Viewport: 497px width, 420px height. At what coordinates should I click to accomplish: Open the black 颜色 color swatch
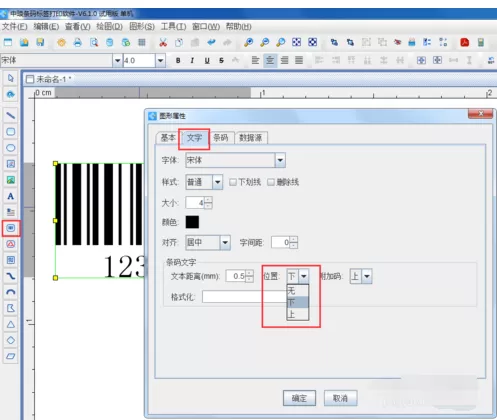click(192, 222)
